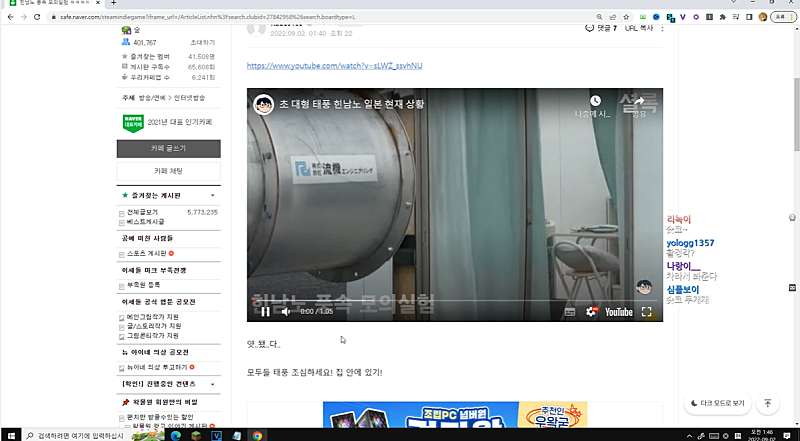Expand the 진행중인 컨텐츠 section
800x441 pixels.
[213, 384]
